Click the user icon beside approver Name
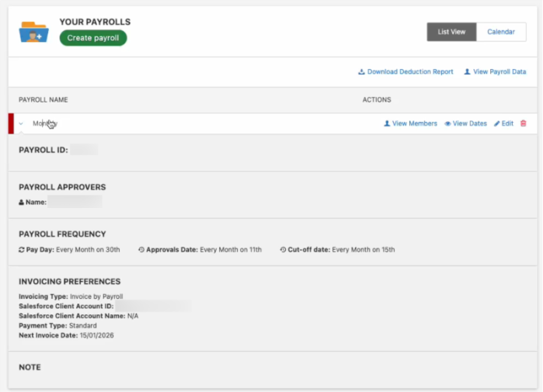The width and height of the screenshot is (543, 392). (22, 203)
